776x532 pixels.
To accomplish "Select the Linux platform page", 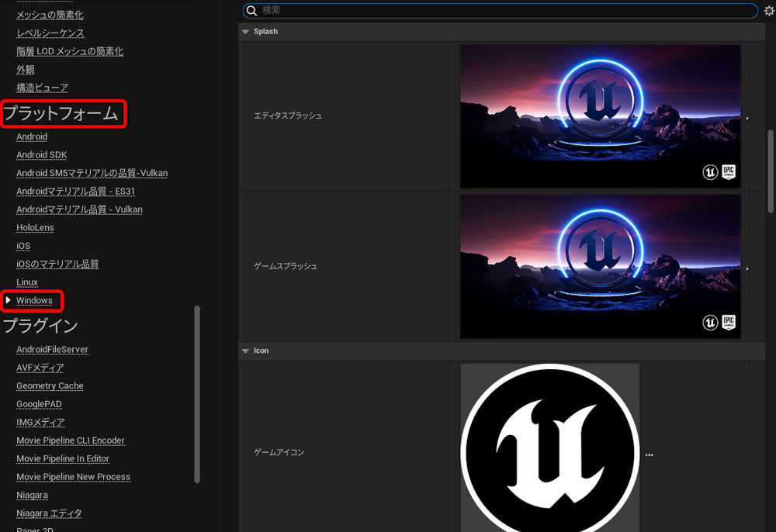I will 27,282.
